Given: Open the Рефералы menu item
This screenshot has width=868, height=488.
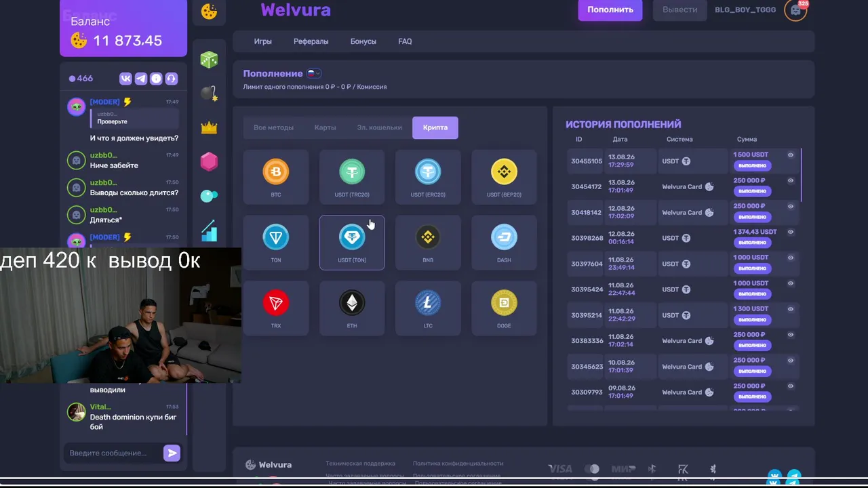Looking at the screenshot, I should pos(311,41).
